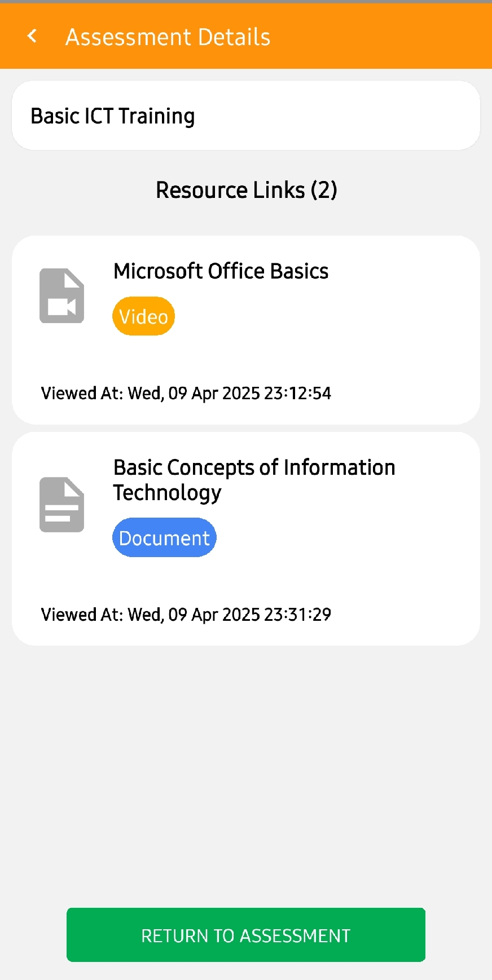This screenshot has height=980, width=492.
Task: Open the document file icon
Action: point(61,505)
